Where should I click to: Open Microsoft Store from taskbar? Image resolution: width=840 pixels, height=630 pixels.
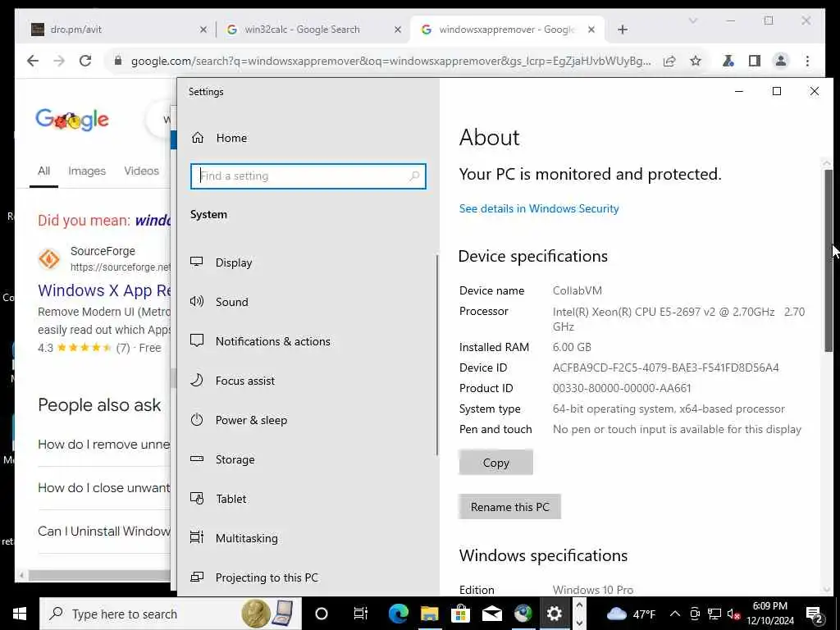[460, 614]
